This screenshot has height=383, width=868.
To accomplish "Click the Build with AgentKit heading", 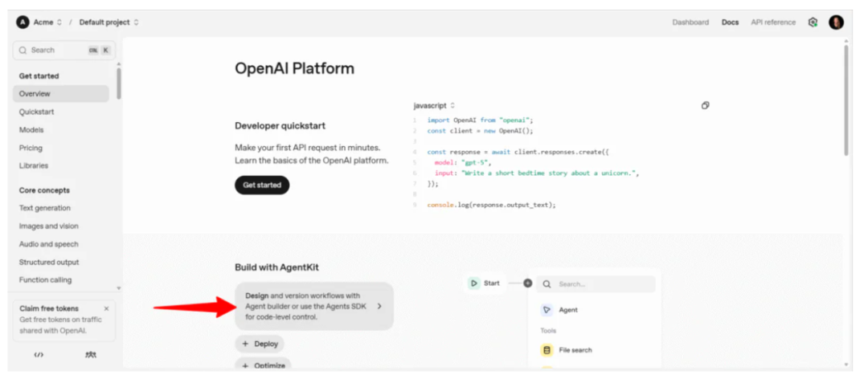I will (276, 267).
